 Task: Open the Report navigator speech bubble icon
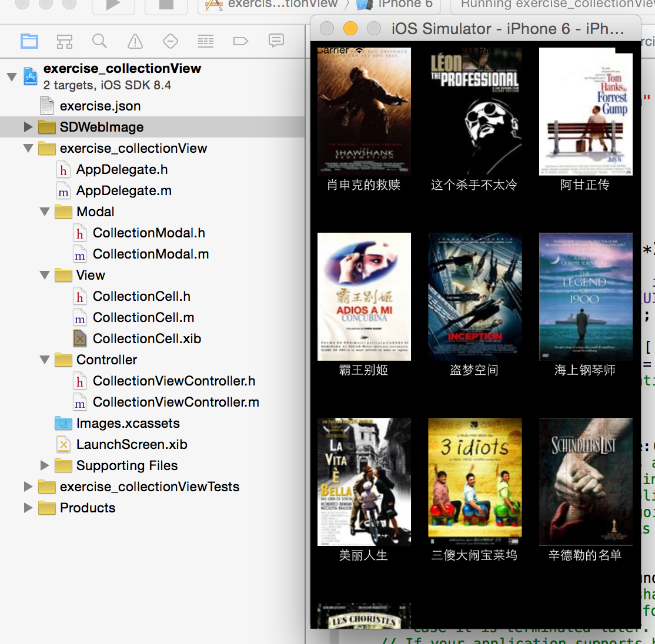[x=276, y=41]
